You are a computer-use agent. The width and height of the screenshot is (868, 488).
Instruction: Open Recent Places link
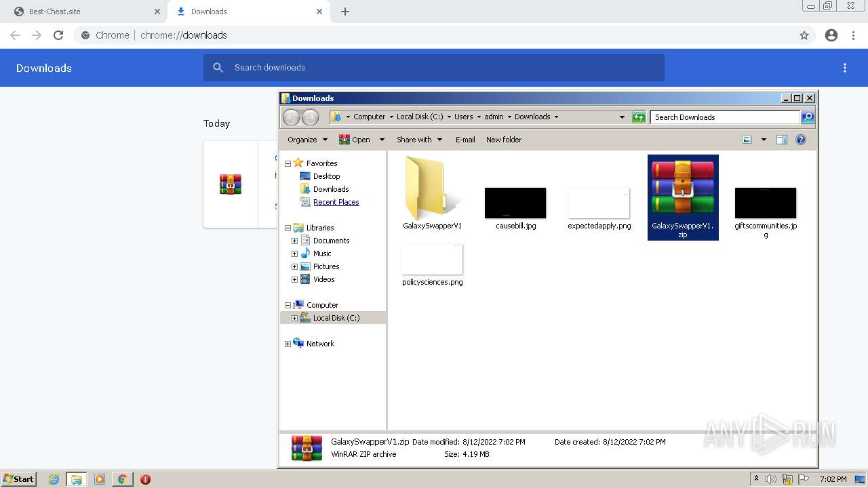336,202
